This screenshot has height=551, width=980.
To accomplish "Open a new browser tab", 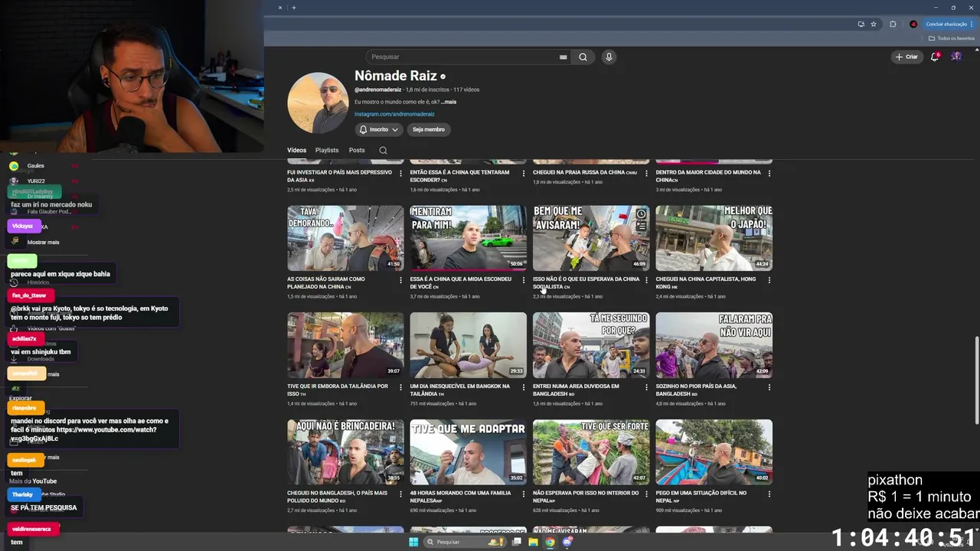I will coord(294,8).
